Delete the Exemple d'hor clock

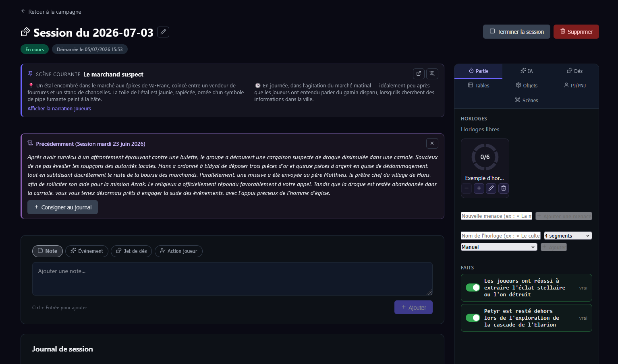pyautogui.click(x=504, y=188)
